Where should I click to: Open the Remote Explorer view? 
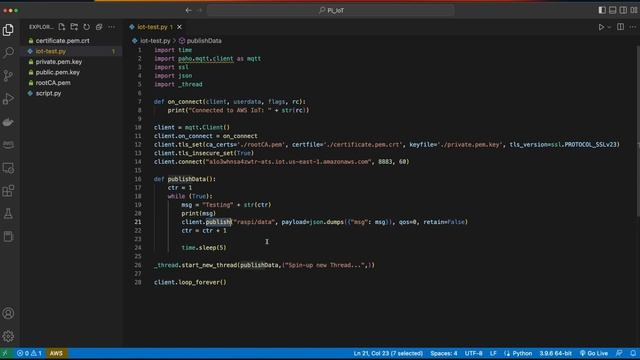[x=8, y=168]
